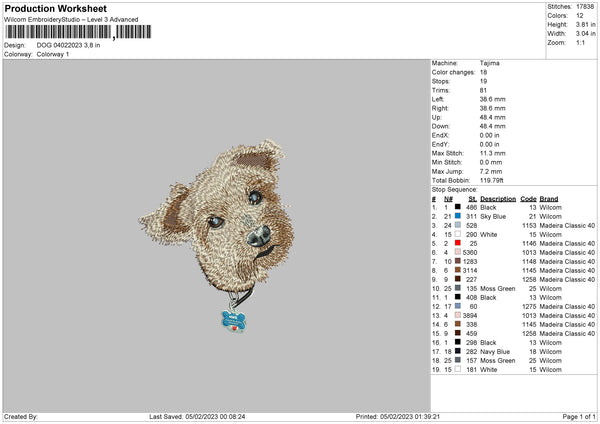Screen dimensions: 600x424
Task: Click the Navy Blue swatch in stop 17
Action: [458, 351]
